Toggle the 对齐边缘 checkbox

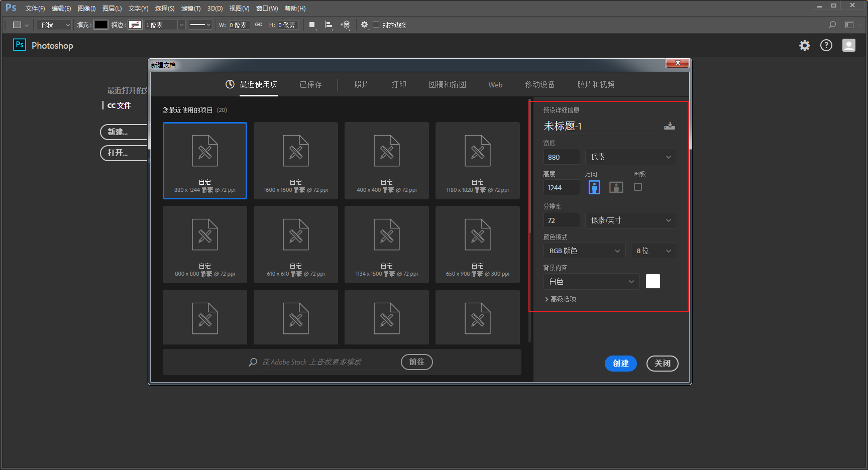pyautogui.click(x=376, y=25)
